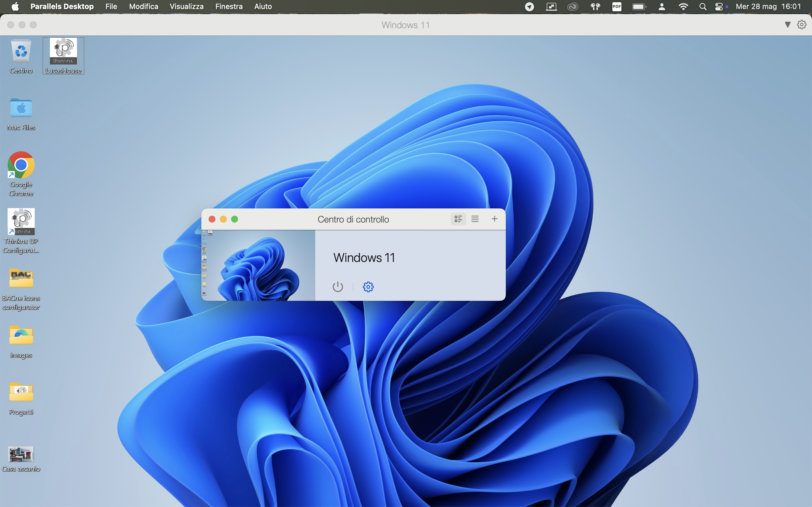Select the Mac Files folder
The height and width of the screenshot is (507, 812).
[x=21, y=114]
